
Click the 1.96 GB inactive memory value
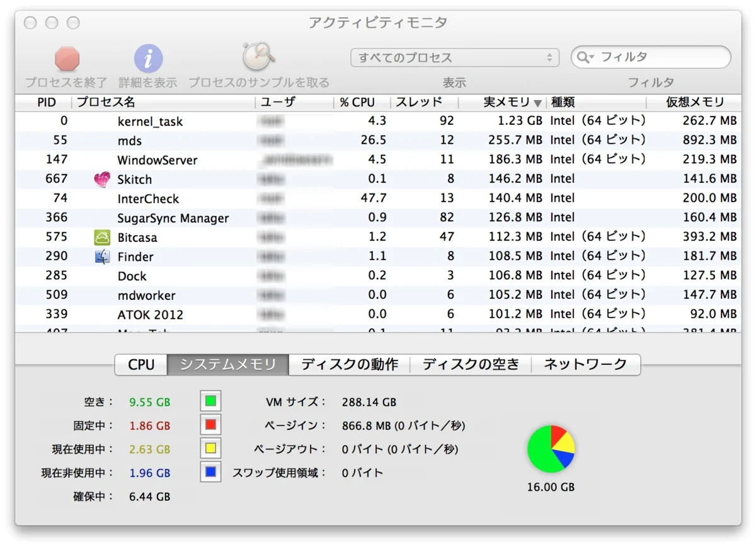149,473
